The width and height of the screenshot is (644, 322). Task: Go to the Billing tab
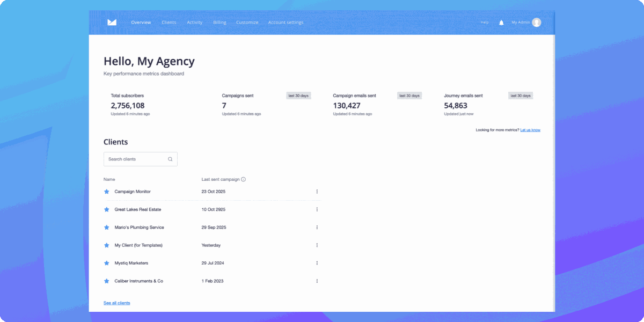pyautogui.click(x=219, y=23)
